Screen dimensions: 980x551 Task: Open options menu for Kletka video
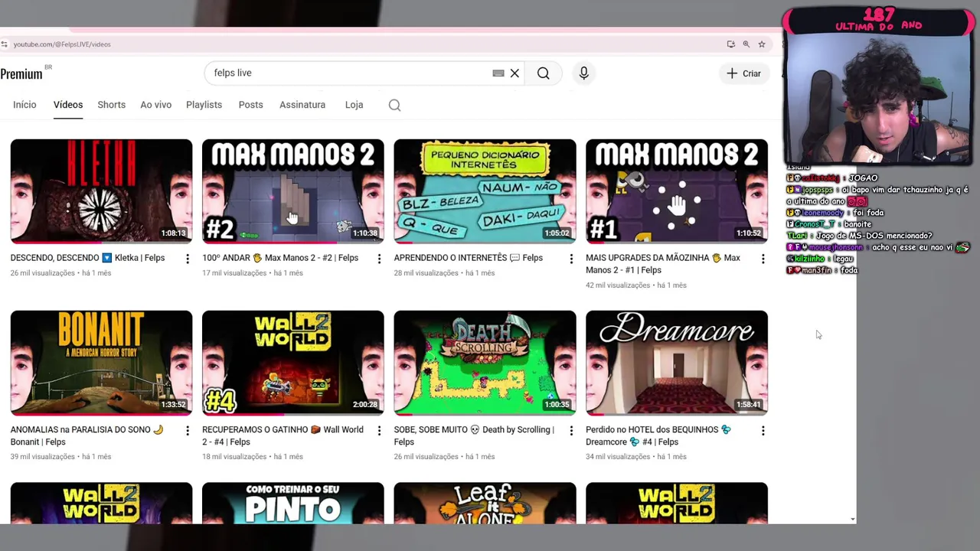coord(187,259)
